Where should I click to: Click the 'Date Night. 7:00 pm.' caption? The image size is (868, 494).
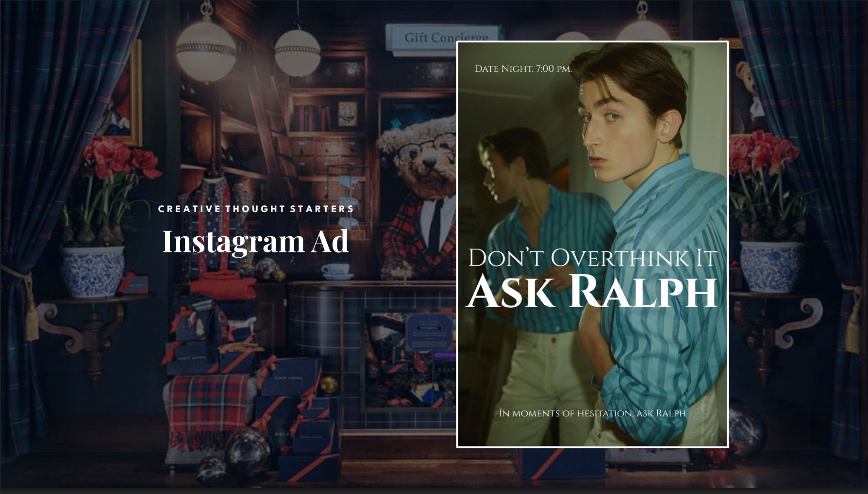click(x=523, y=68)
